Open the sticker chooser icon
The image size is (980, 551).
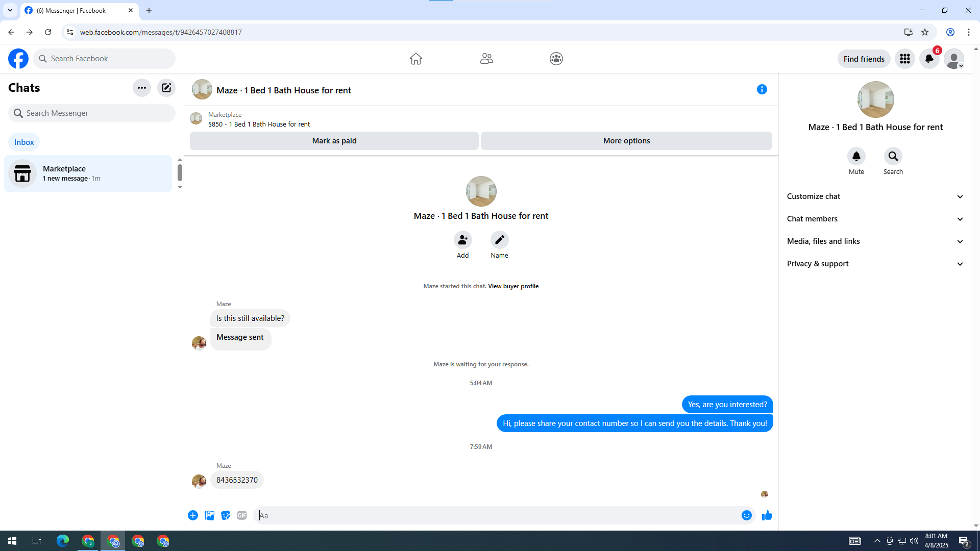click(226, 516)
